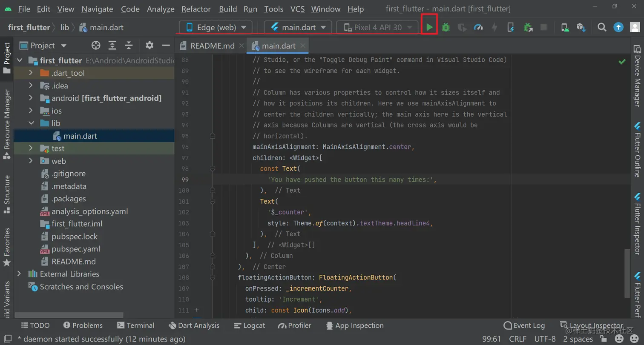Open the Problems tool window
The image size is (644, 345).
[x=83, y=325]
